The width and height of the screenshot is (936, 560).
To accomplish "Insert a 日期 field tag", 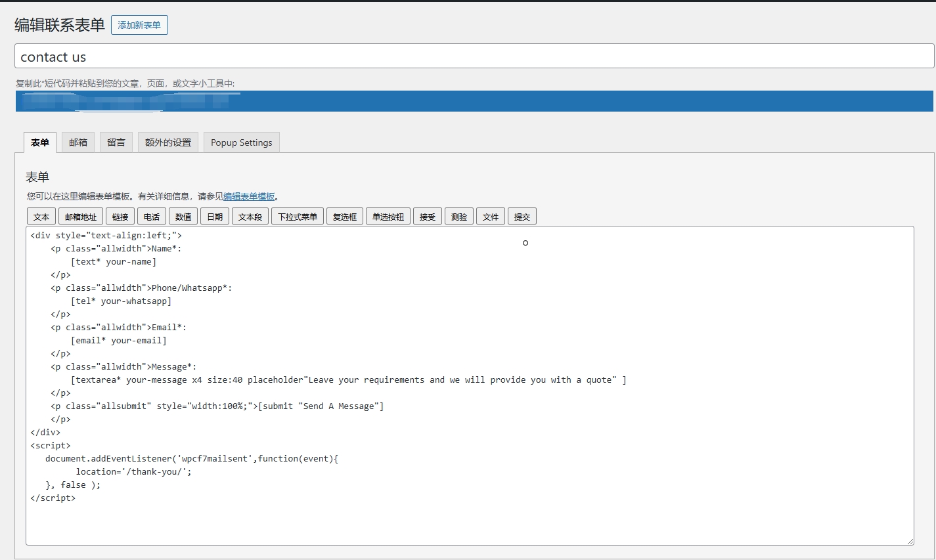I will coord(215,217).
